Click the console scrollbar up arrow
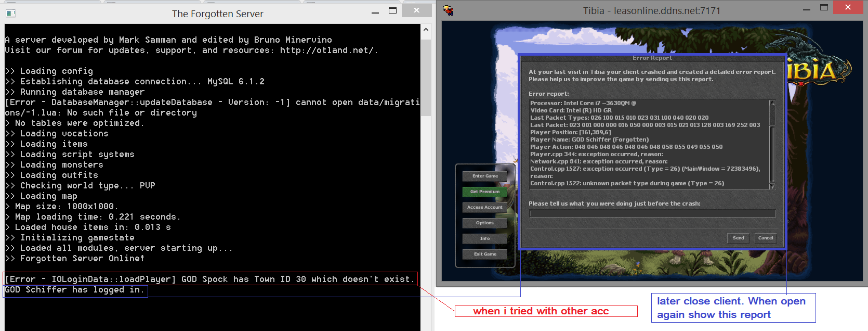The image size is (868, 331). click(x=426, y=30)
